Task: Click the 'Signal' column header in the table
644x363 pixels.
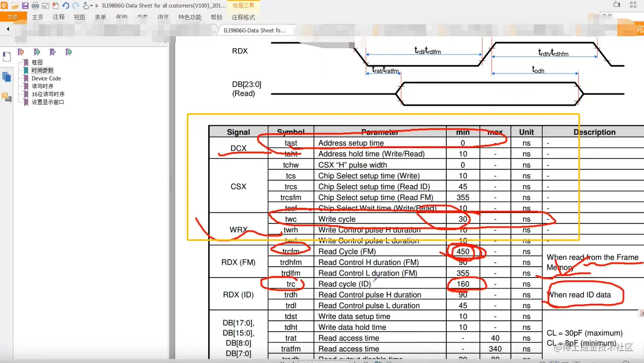Action: coord(239,132)
